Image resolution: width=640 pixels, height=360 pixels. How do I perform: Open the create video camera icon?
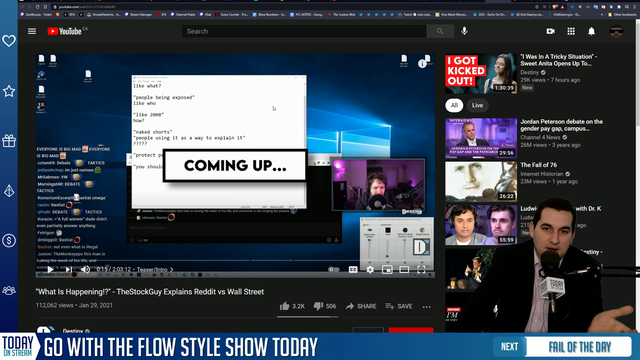551,31
